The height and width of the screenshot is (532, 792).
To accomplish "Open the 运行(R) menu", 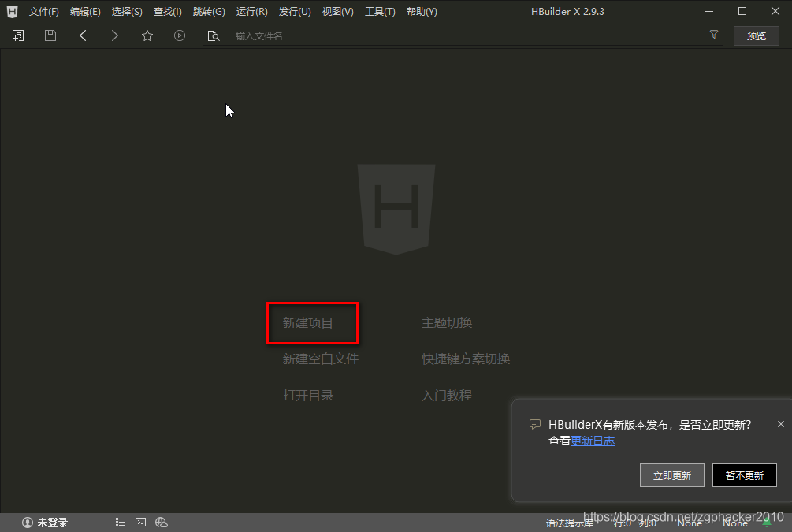I will [x=252, y=12].
